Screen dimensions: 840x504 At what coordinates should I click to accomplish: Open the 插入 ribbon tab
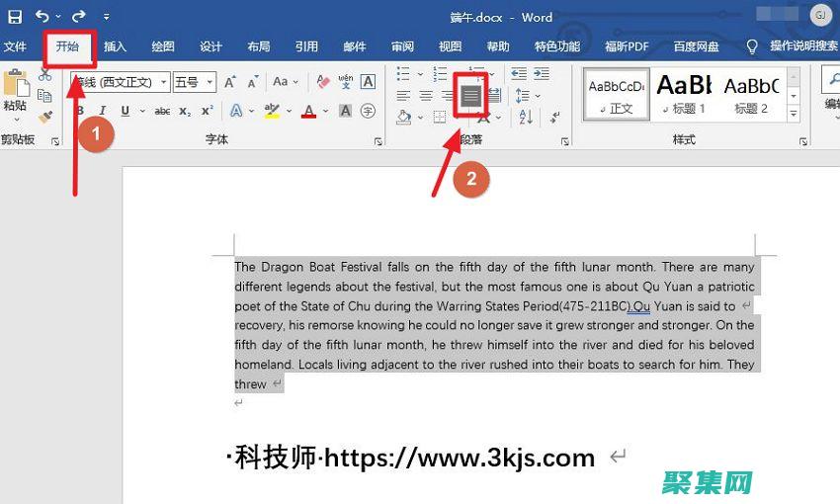click(116, 46)
